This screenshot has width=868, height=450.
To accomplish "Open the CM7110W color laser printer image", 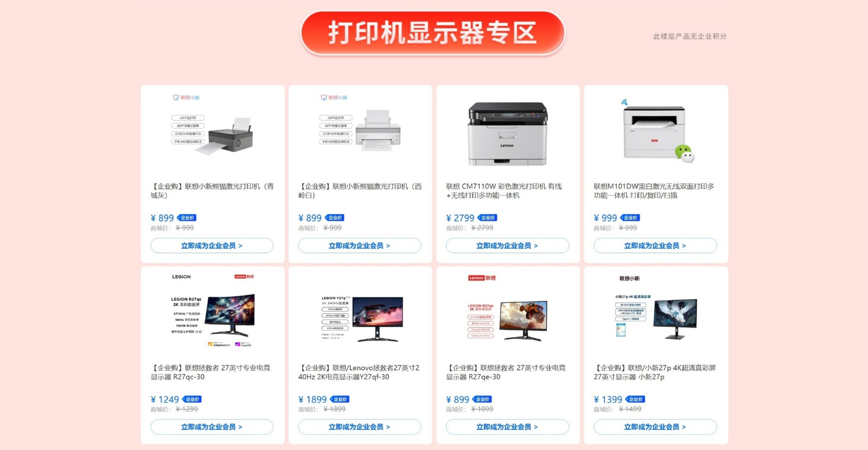I will pyautogui.click(x=508, y=133).
